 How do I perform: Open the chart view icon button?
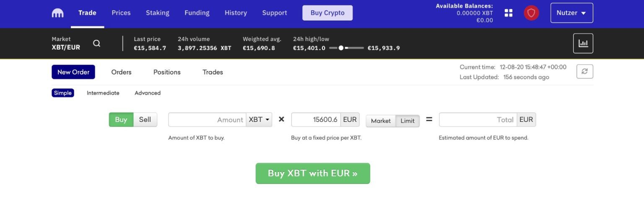[x=583, y=43]
